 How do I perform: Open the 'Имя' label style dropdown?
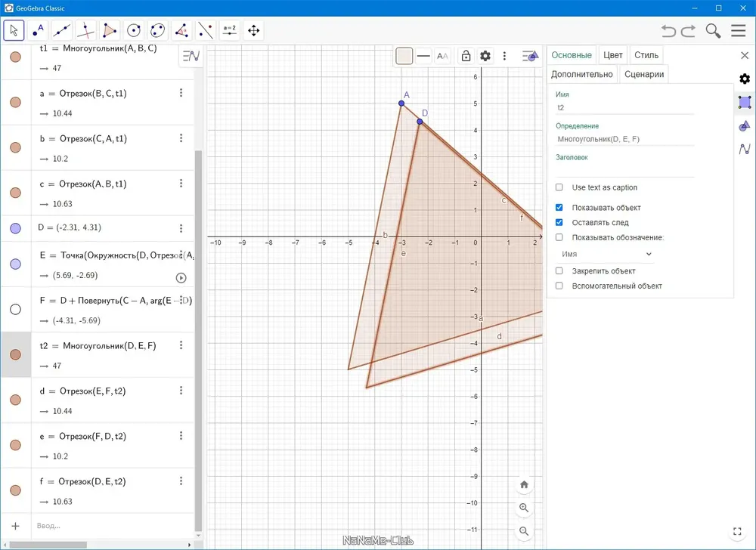(x=605, y=254)
